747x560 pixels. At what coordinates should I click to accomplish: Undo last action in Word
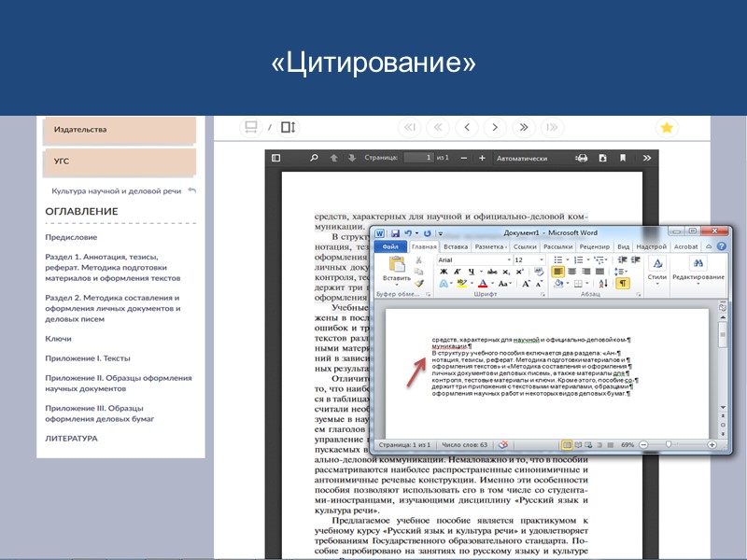[x=408, y=232]
